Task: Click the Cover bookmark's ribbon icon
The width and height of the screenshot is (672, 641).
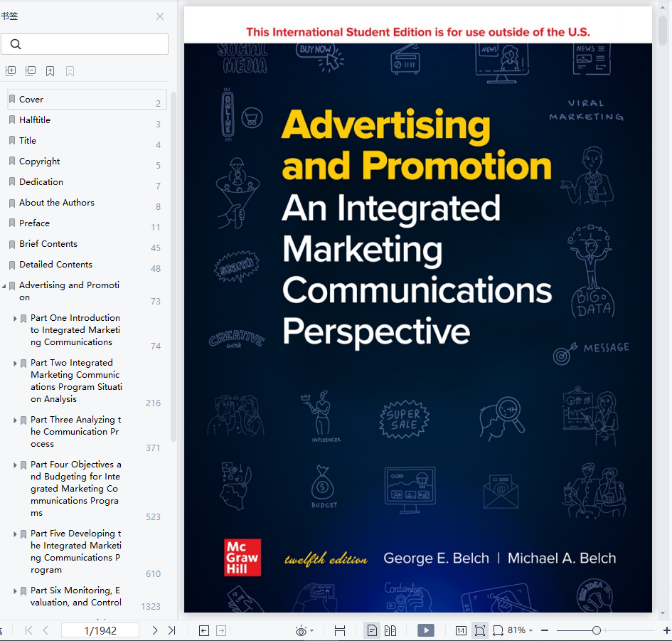Action: pyautogui.click(x=12, y=100)
